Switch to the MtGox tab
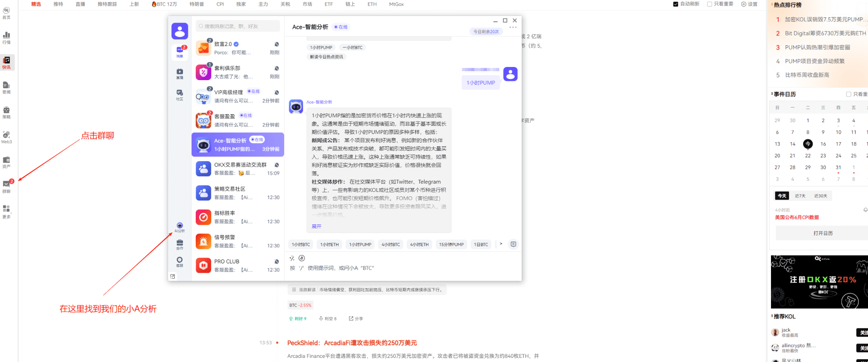This screenshot has width=868, height=362. pyautogui.click(x=396, y=4)
